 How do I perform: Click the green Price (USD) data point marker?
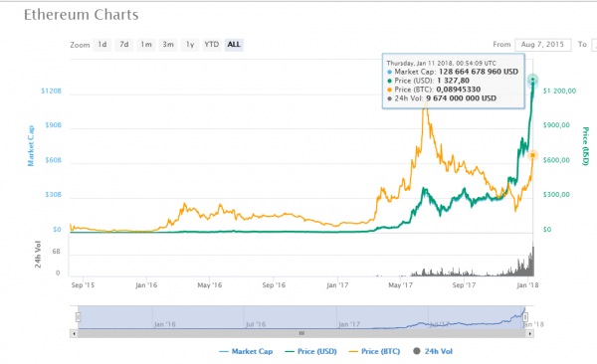(532, 80)
